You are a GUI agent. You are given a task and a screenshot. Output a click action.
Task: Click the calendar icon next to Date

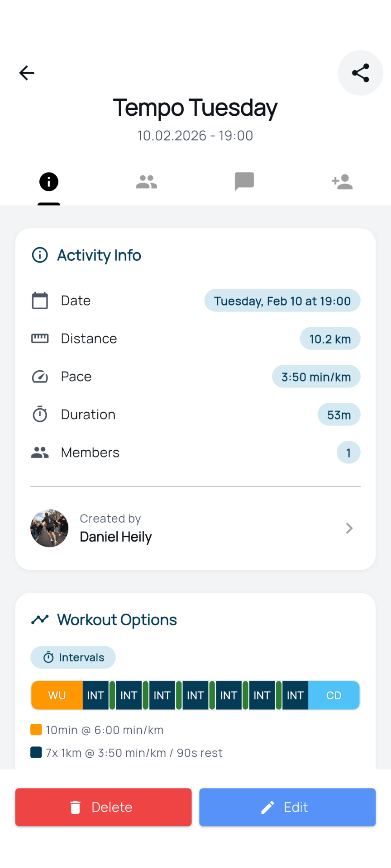(40, 300)
